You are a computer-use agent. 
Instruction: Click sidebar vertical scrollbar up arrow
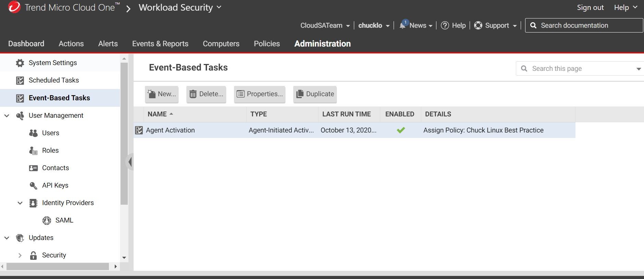click(124, 59)
